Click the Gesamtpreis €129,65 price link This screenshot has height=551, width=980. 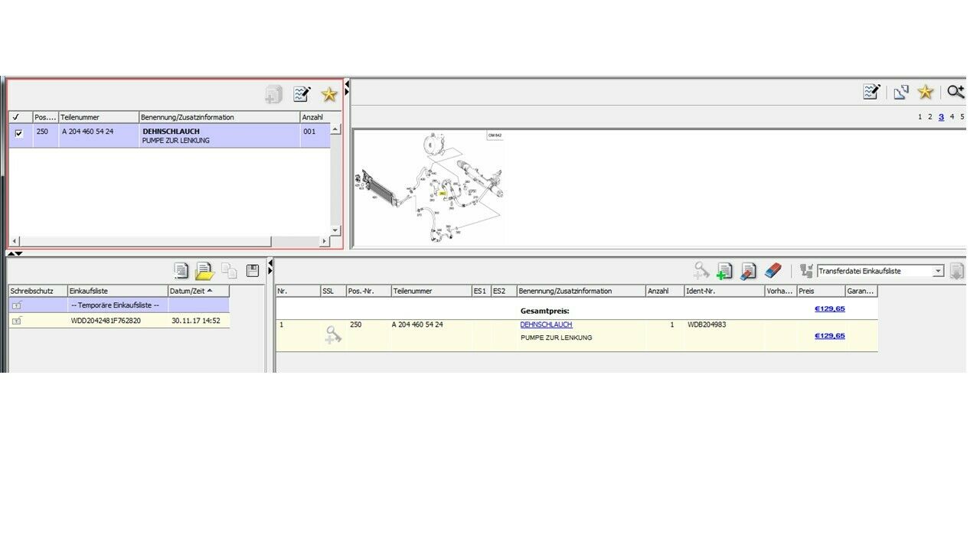(x=829, y=309)
